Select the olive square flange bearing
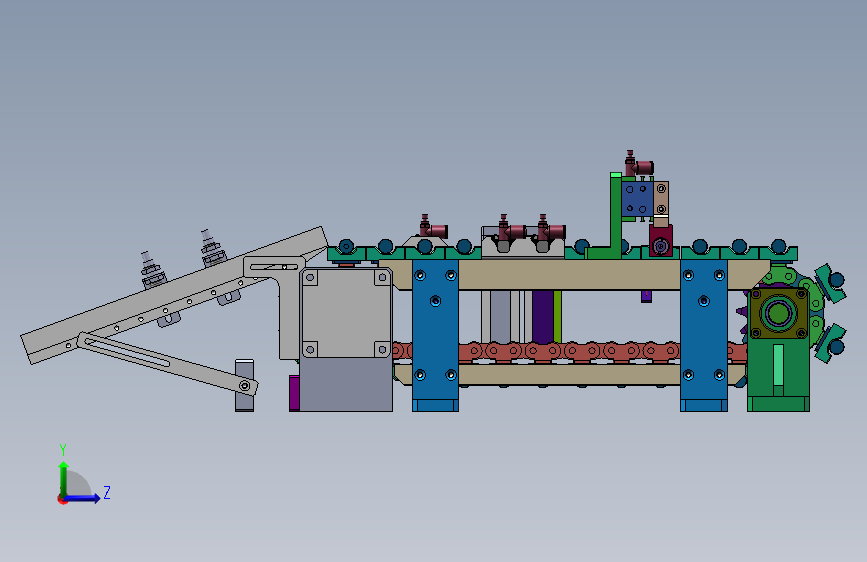Viewport: 867px width, 562px height. (x=778, y=313)
